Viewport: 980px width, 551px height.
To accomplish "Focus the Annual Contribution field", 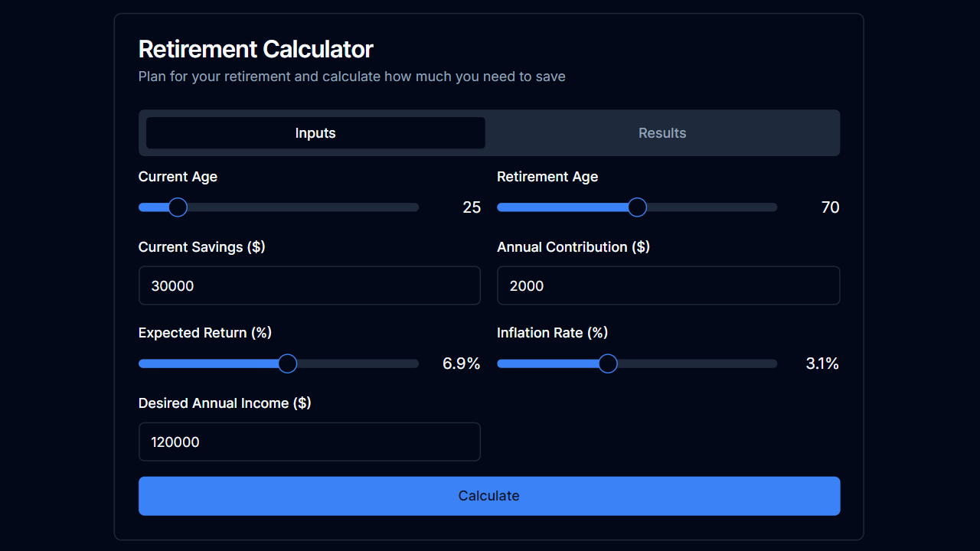I will (x=668, y=285).
